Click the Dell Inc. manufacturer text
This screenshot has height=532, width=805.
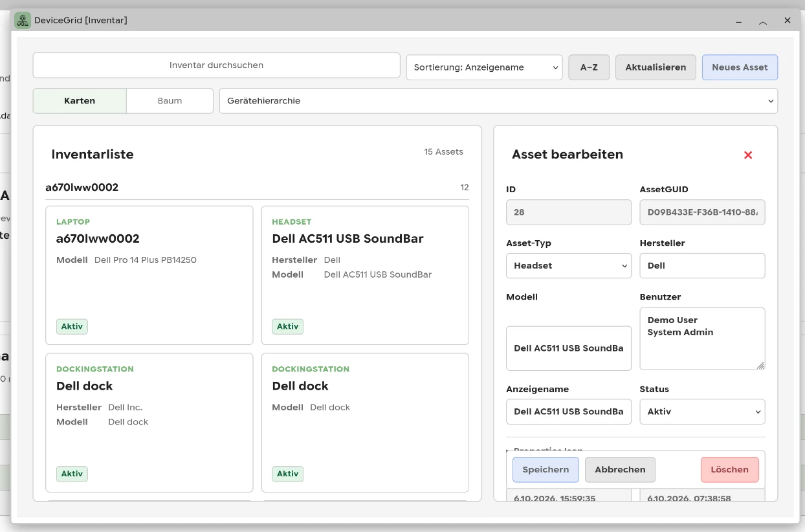[x=125, y=408]
